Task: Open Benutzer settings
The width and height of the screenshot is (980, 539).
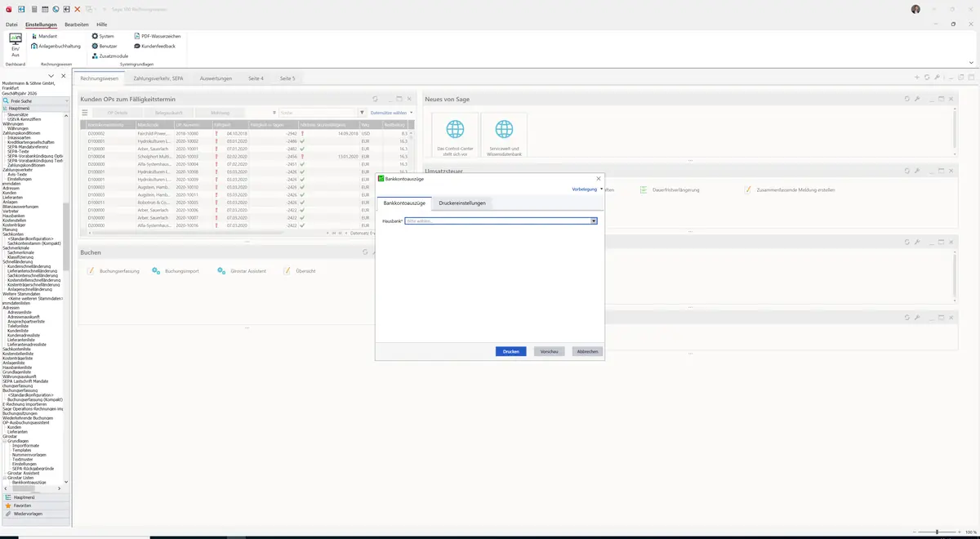Action: tap(104, 46)
